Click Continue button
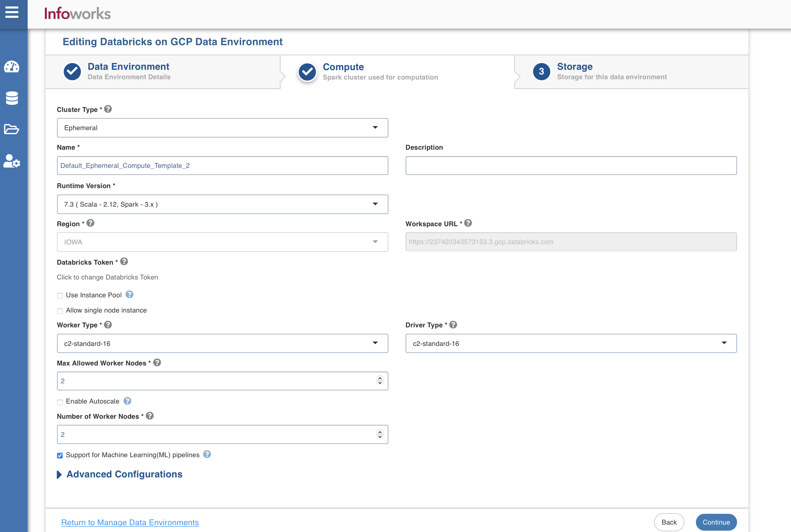The width and height of the screenshot is (791, 532). pyautogui.click(x=716, y=522)
